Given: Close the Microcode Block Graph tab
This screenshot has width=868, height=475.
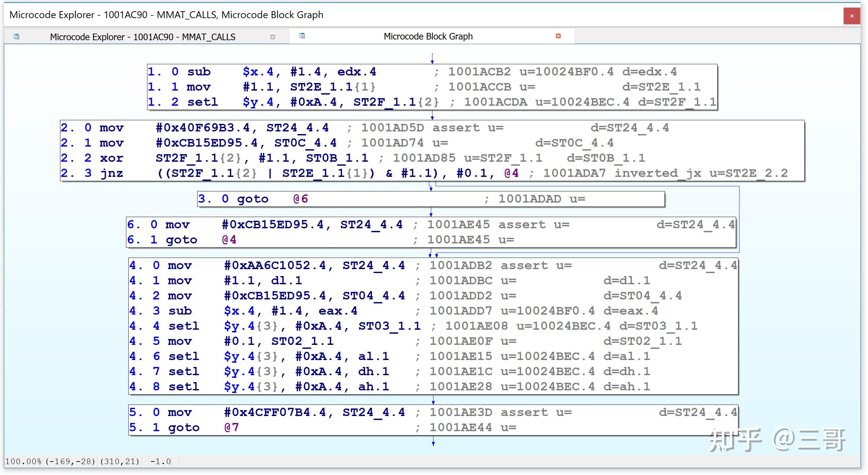Looking at the screenshot, I should pos(558,35).
